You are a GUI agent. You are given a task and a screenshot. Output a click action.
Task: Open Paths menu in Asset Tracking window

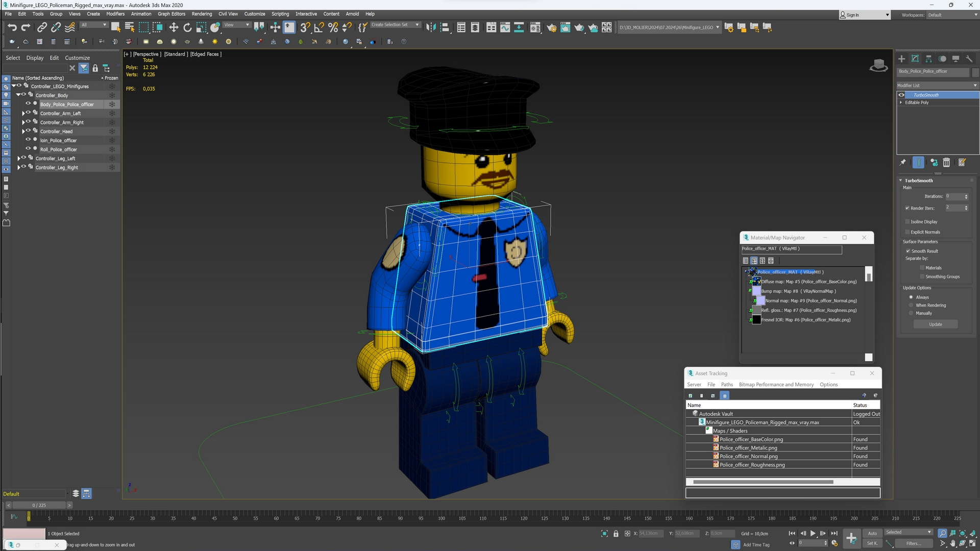point(727,385)
